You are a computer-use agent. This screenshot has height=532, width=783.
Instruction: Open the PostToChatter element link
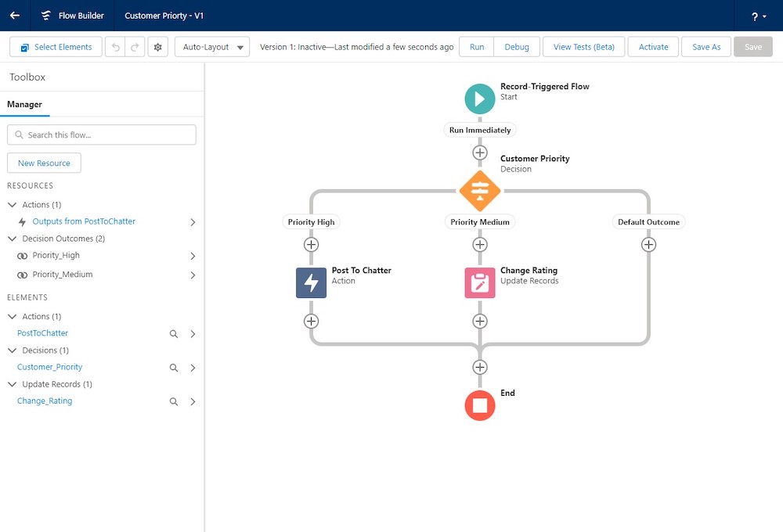(x=42, y=332)
